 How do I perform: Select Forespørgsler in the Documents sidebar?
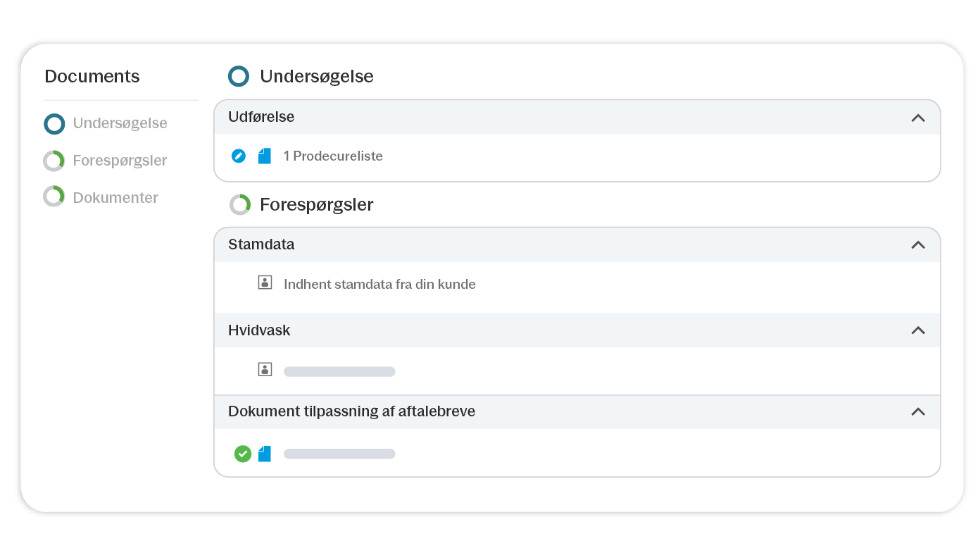(120, 161)
